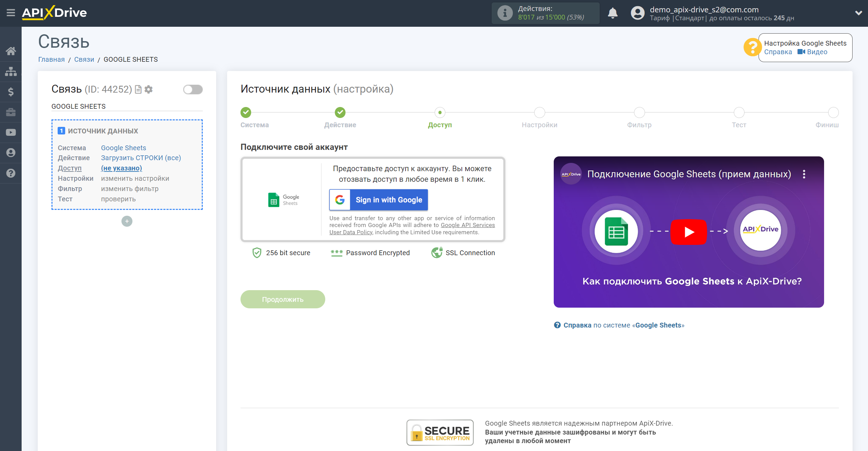The width and height of the screenshot is (868, 451).
Task: Open the Загрузить СТРОКИ (все) action link
Action: (x=141, y=158)
